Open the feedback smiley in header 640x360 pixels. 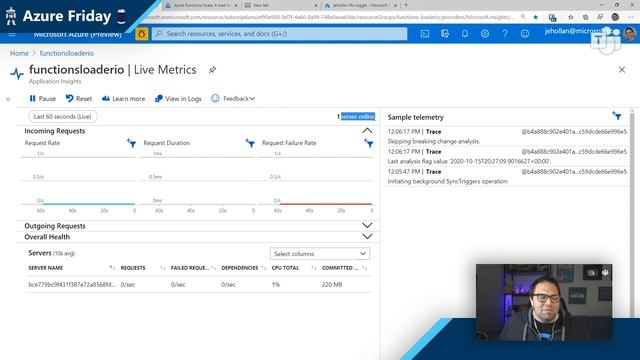tap(525, 34)
